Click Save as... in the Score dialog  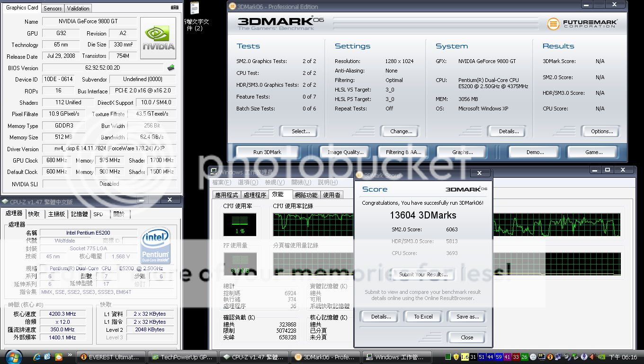[x=467, y=317]
